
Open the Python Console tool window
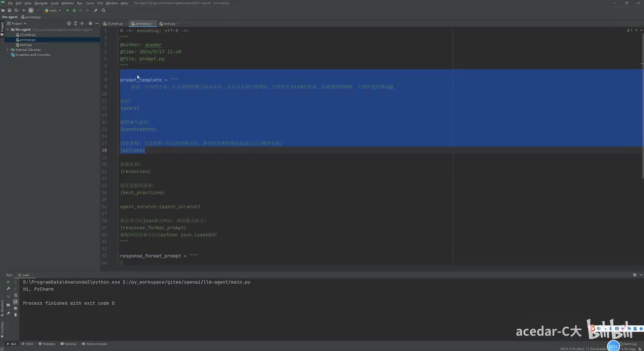pos(95,344)
